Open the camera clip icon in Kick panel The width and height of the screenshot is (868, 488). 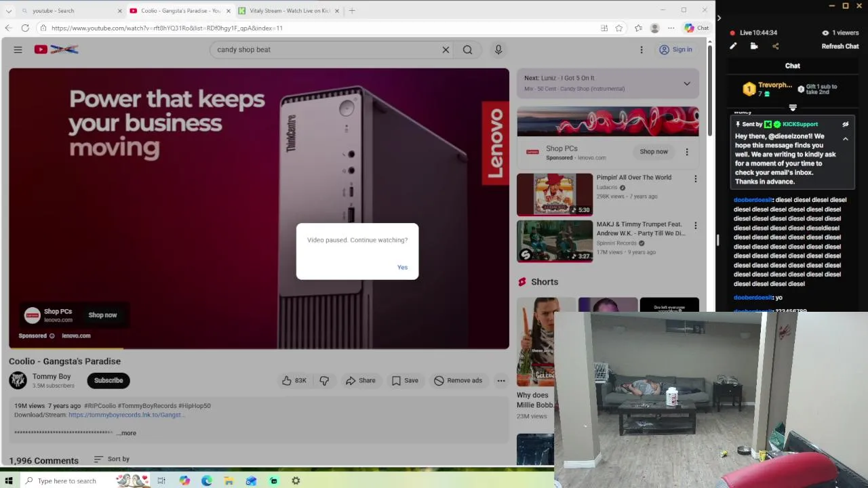[x=754, y=46]
